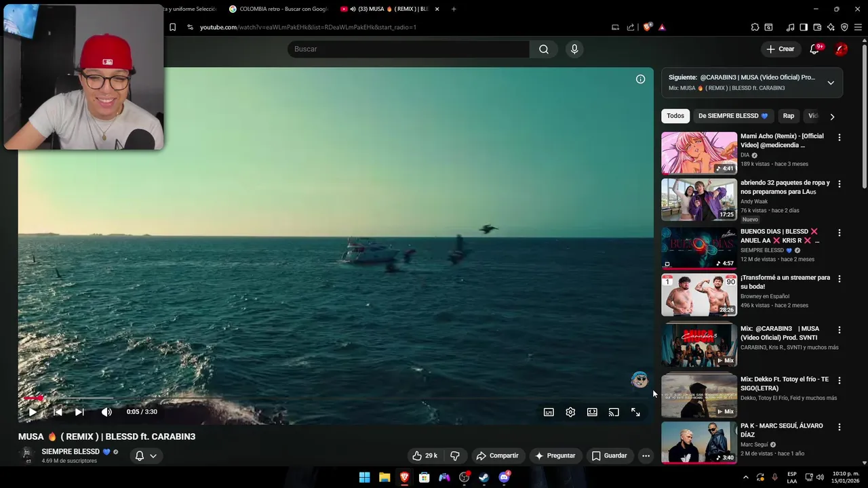The image size is (868, 488).
Task: Click the youtube.com address bar URL
Action: click(x=308, y=27)
